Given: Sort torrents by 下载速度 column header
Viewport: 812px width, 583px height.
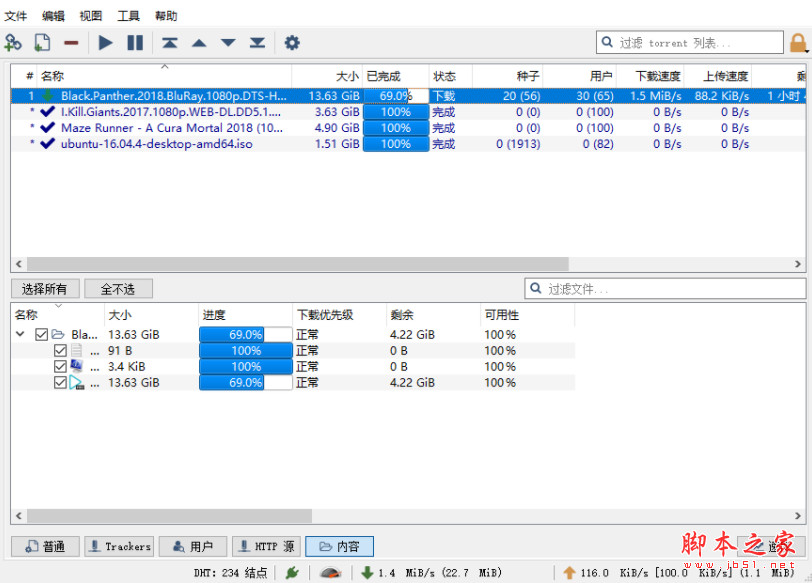Looking at the screenshot, I should click(x=650, y=76).
